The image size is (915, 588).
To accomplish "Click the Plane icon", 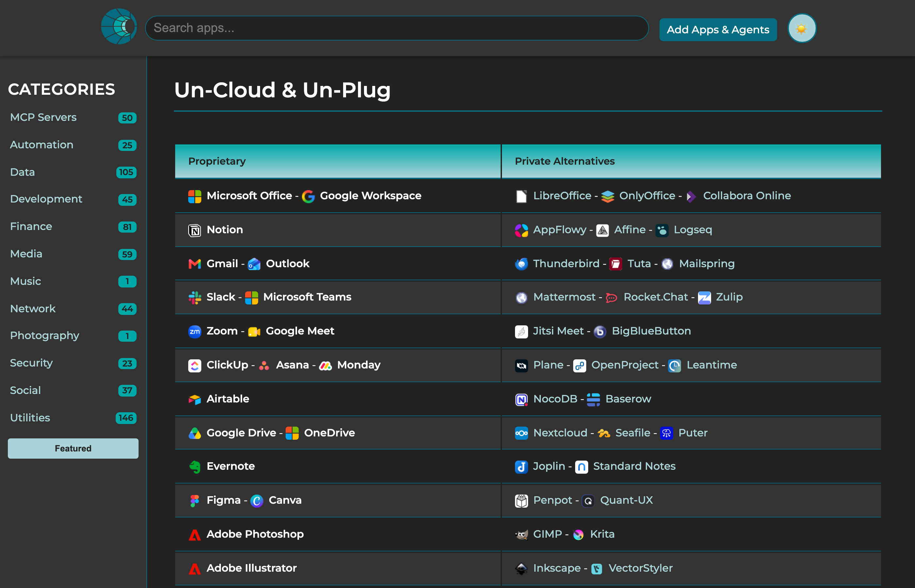I will point(521,366).
